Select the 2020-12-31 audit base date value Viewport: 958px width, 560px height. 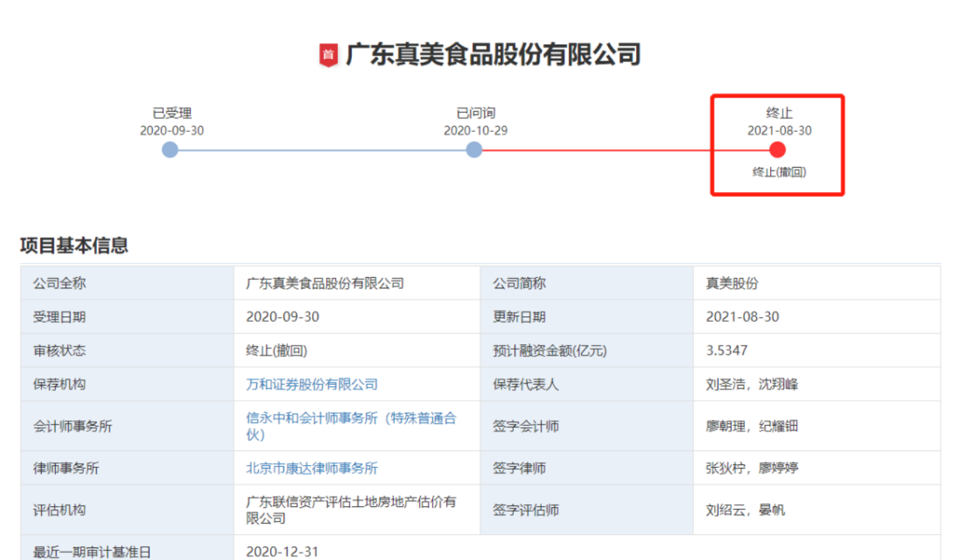pyautogui.click(x=282, y=552)
